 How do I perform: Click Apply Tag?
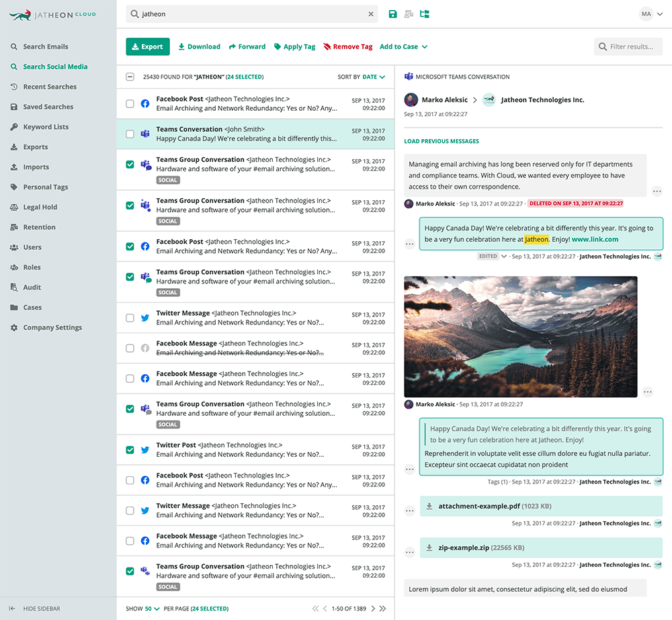tap(295, 47)
